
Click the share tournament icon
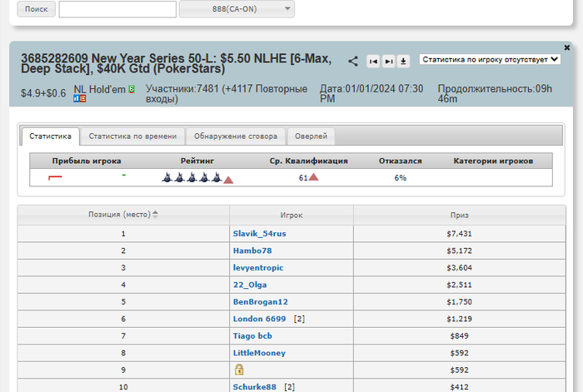click(353, 62)
